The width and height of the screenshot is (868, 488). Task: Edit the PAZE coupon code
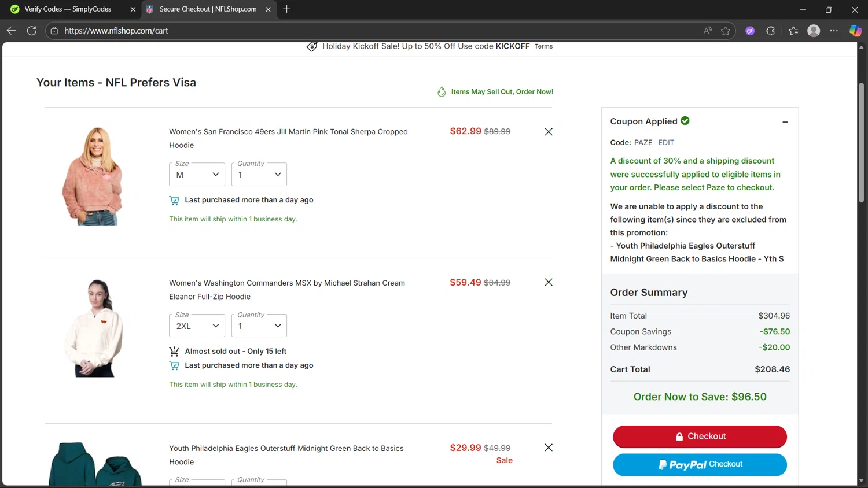click(x=666, y=142)
